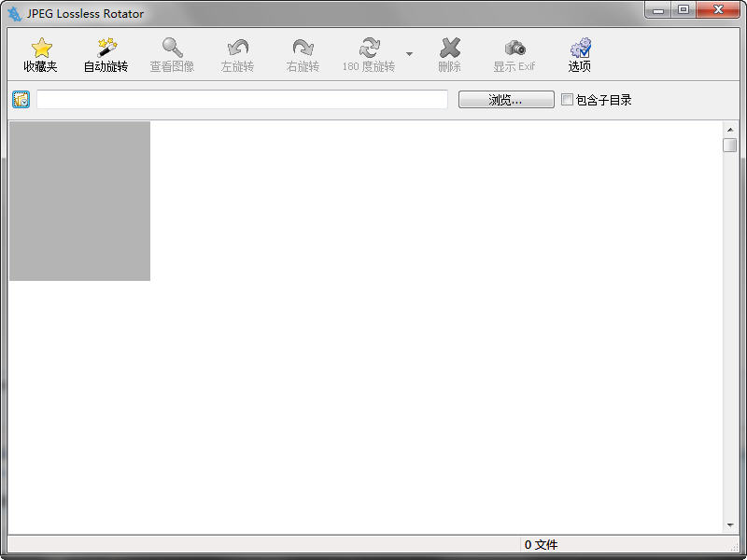The image size is (747, 560).
Task: Click the 180 度旋转 icon
Action: point(369,48)
